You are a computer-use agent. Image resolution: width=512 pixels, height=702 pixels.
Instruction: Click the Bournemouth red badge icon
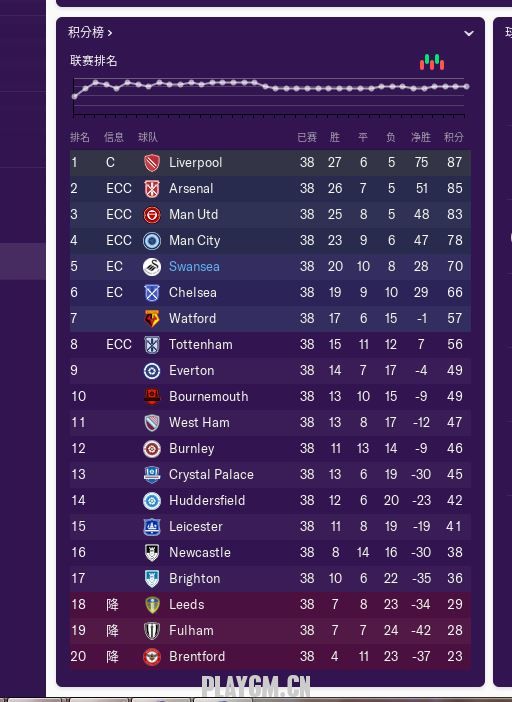tap(152, 397)
